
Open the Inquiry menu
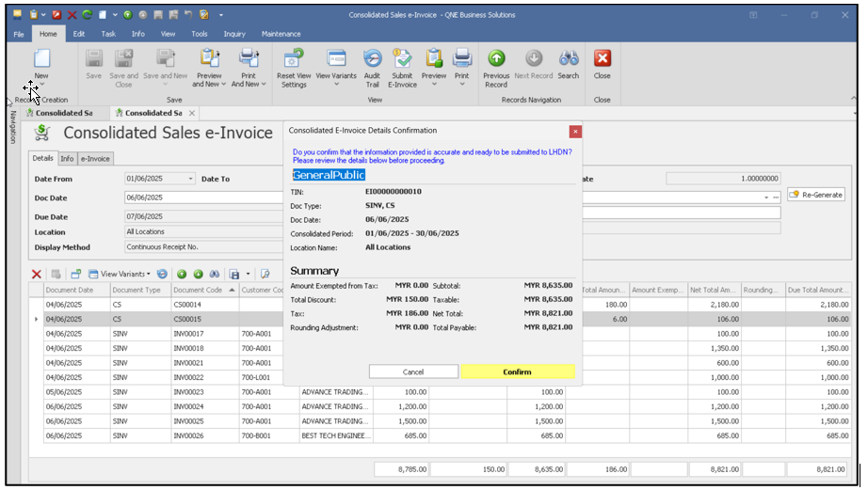[234, 34]
